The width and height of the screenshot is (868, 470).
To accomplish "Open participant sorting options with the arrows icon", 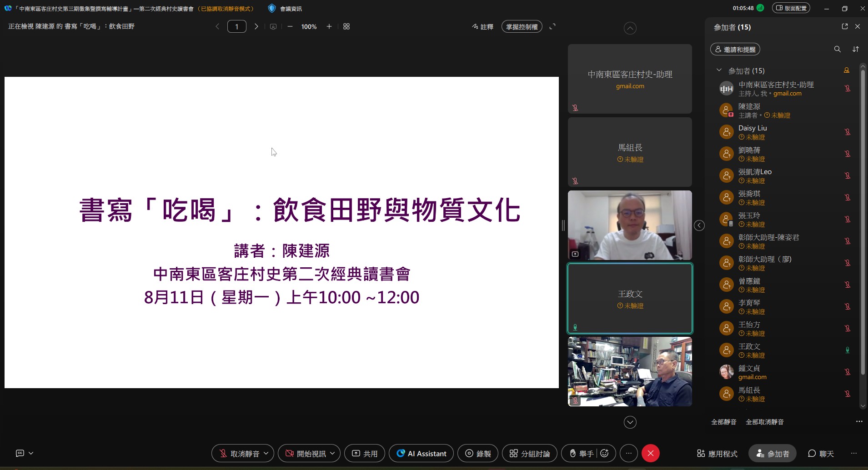I will (855, 49).
